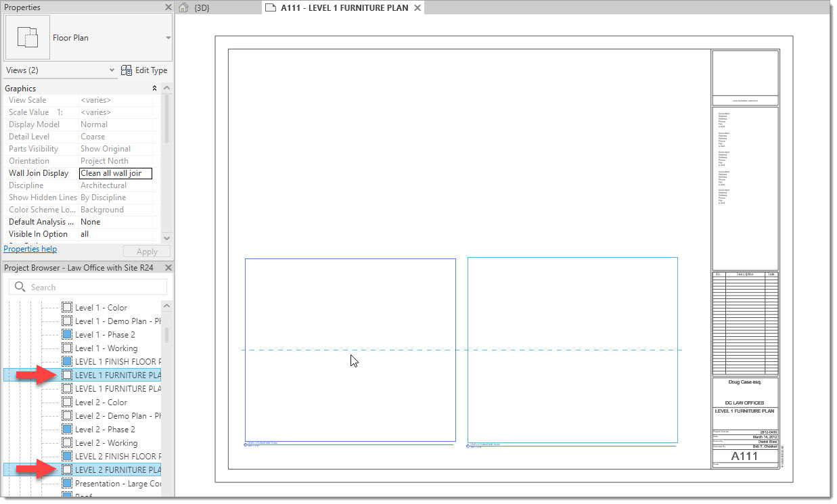Click the search magnifier icon in Project Browser
The image size is (837, 504).
tap(20, 287)
